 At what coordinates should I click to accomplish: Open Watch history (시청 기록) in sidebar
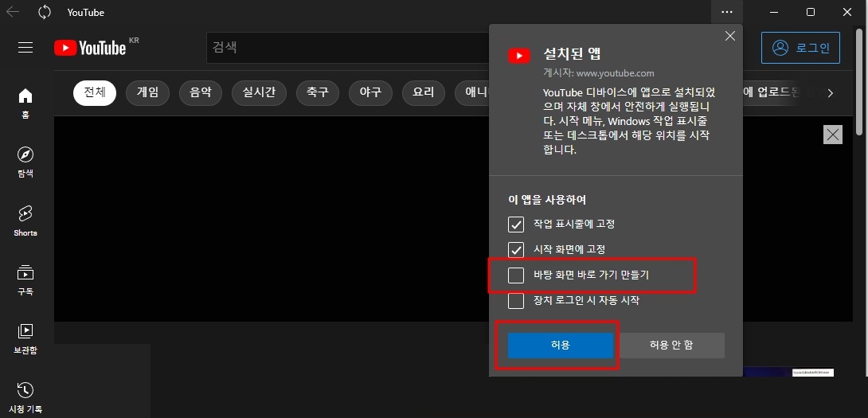(x=25, y=397)
